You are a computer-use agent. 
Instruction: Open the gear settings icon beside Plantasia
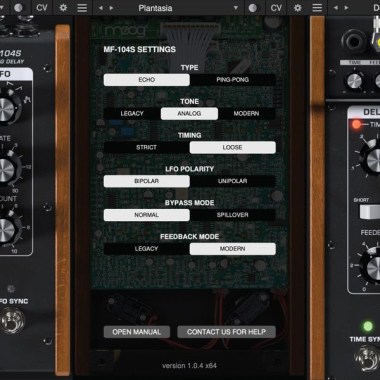tap(63, 8)
